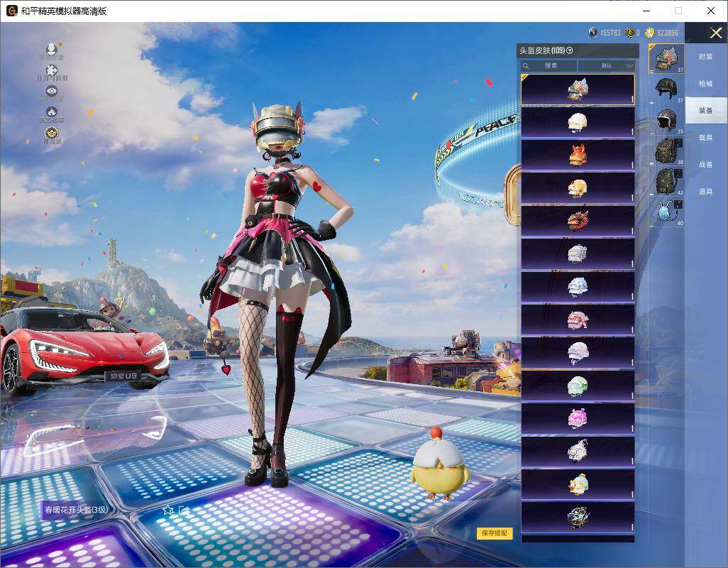Choose the red dragon helmet skin
728x568 pixels.
click(578, 221)
